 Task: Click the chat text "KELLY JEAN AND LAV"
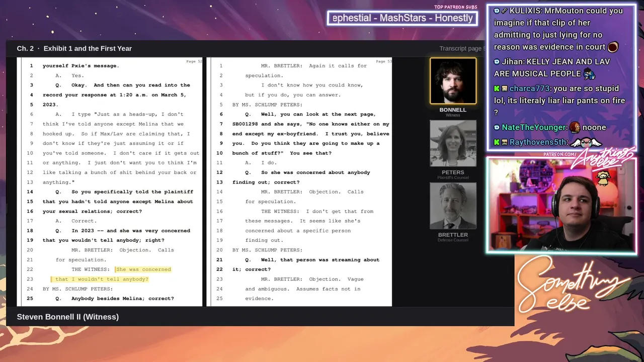click(569, 62)
